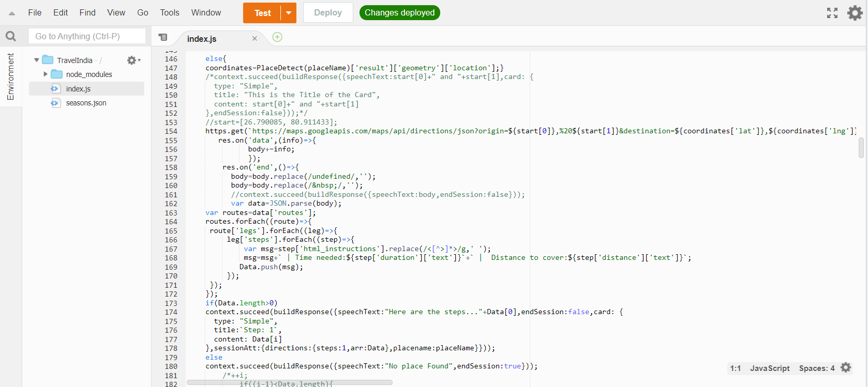Close the index.js tab
This screenshot has height=387, width=868.
coord(255,38)
